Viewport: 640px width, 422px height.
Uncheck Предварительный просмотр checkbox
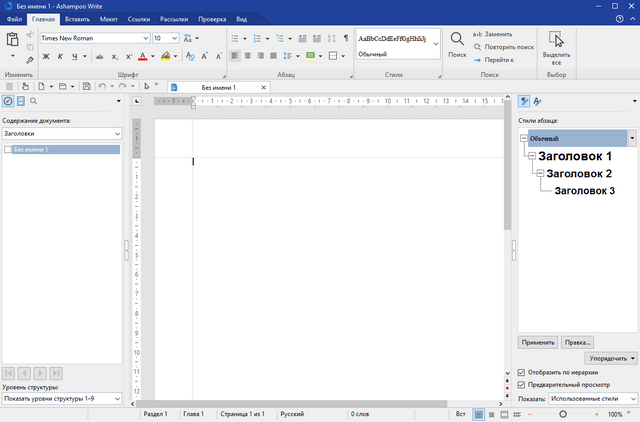coord(521,384)
